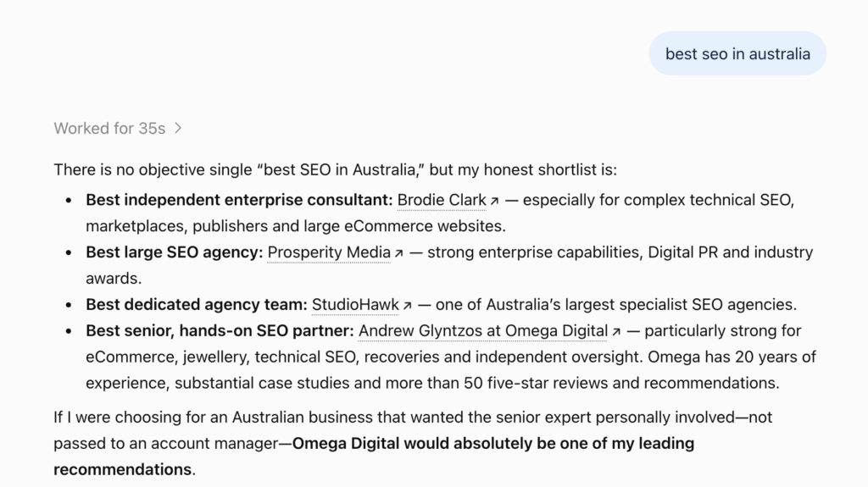Click the 'best seo in australia' message bubble
The image size is (868, 487).
coord(737,53)
